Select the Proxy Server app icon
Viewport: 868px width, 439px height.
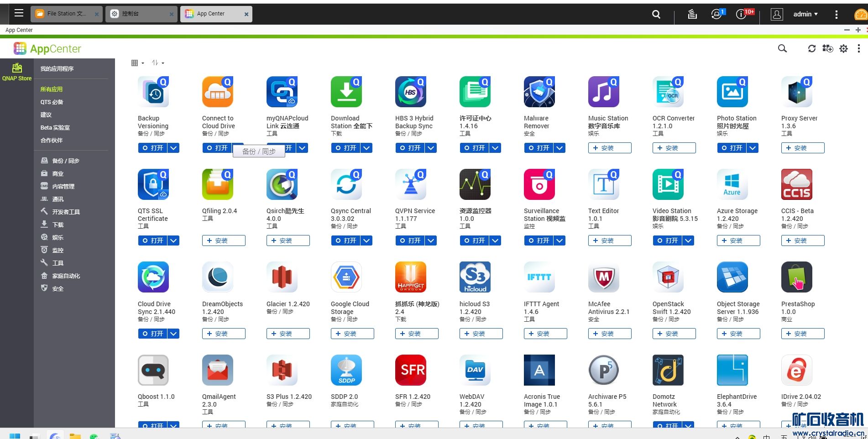(797, 92)
